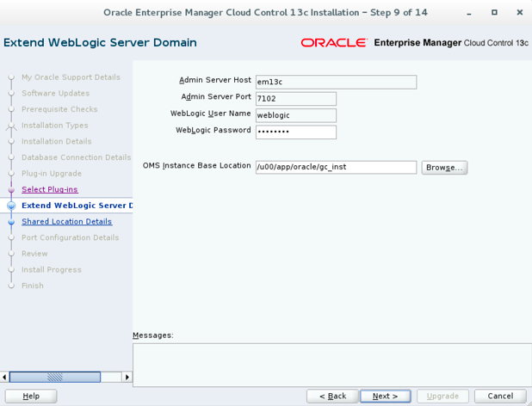Click the 'WebLogic Password' label
The image size is (532, 406).
click(x=213, y=130)
